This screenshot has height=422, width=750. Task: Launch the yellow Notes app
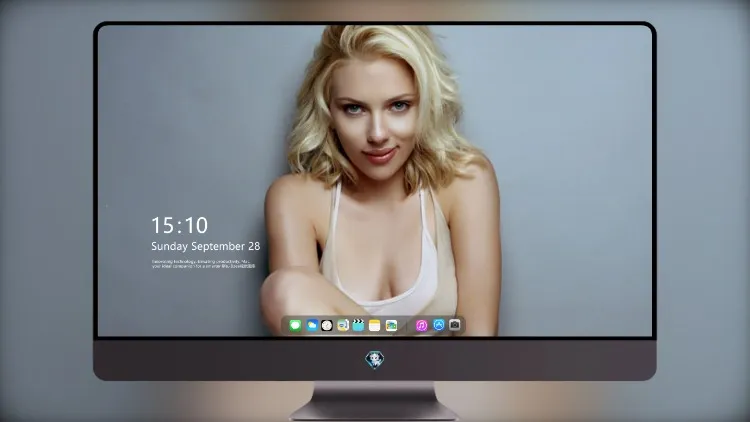coord(375,325)
